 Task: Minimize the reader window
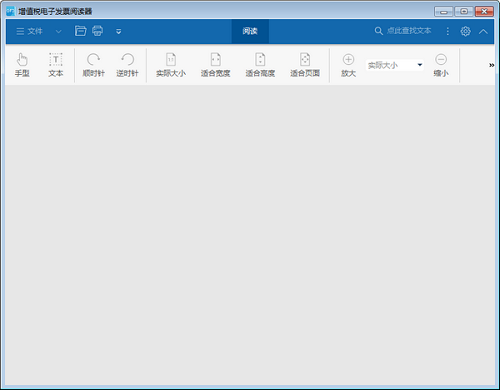pos(444,12)
